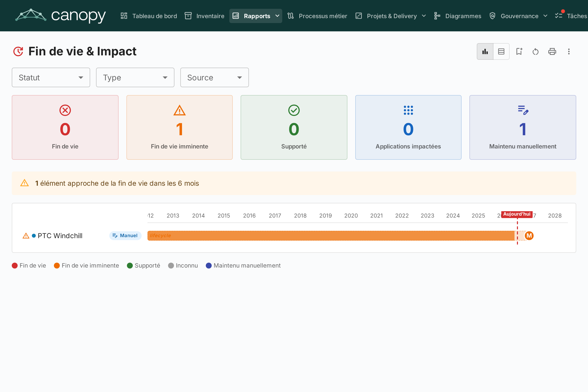This screenshot has height=392, width=588.
Task: Click the Tâches checklist icon
Action: [x=559, y=16]
